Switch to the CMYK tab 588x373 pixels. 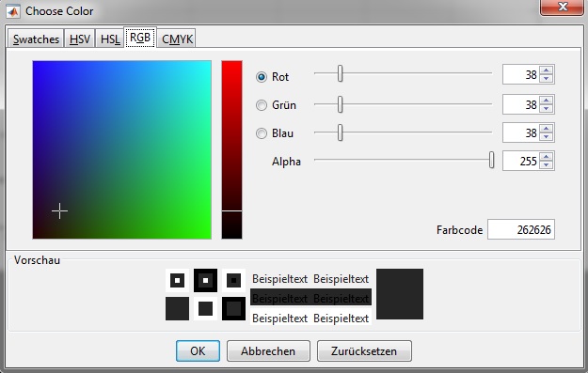[177, 39]
